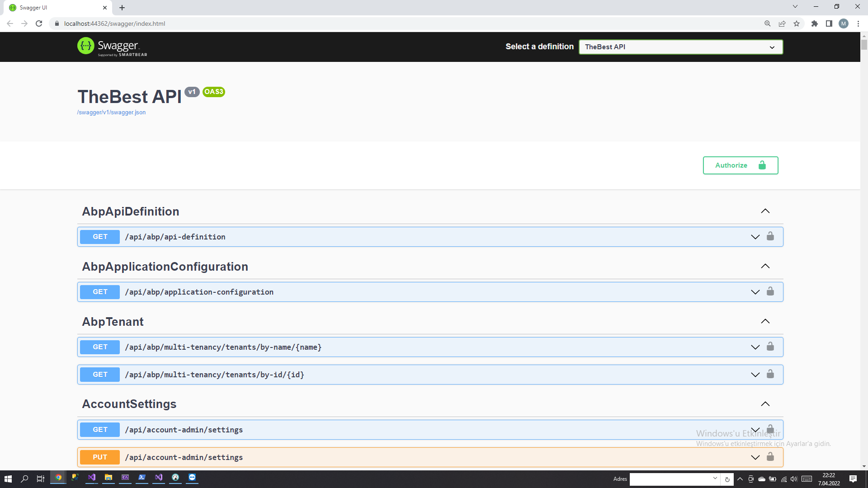Open the lock icon for /api/abp/api-definition
This screenshot has width=868, height=488.
(770, 236)
